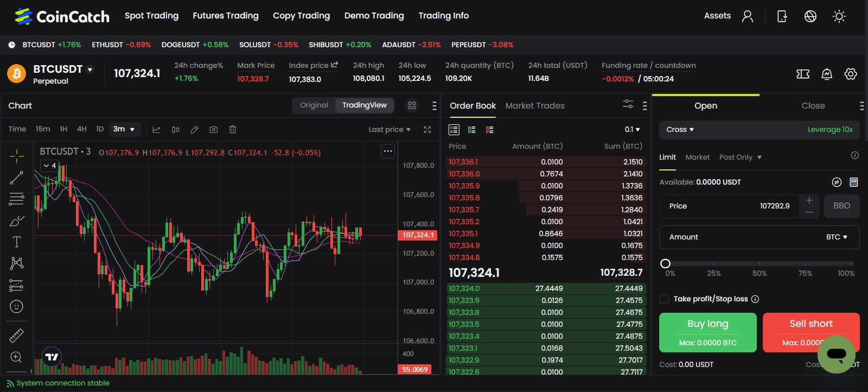Click the Demo Trading link
This screenshot has height=392, width=868.
pos(374,16)
